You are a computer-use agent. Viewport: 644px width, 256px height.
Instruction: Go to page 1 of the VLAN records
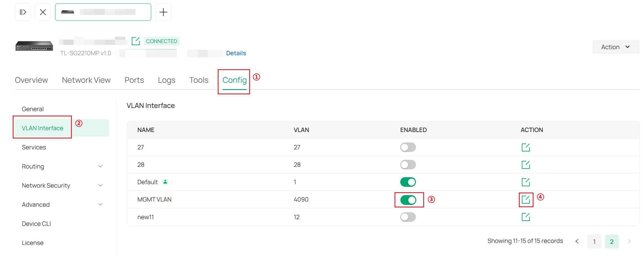594,241
